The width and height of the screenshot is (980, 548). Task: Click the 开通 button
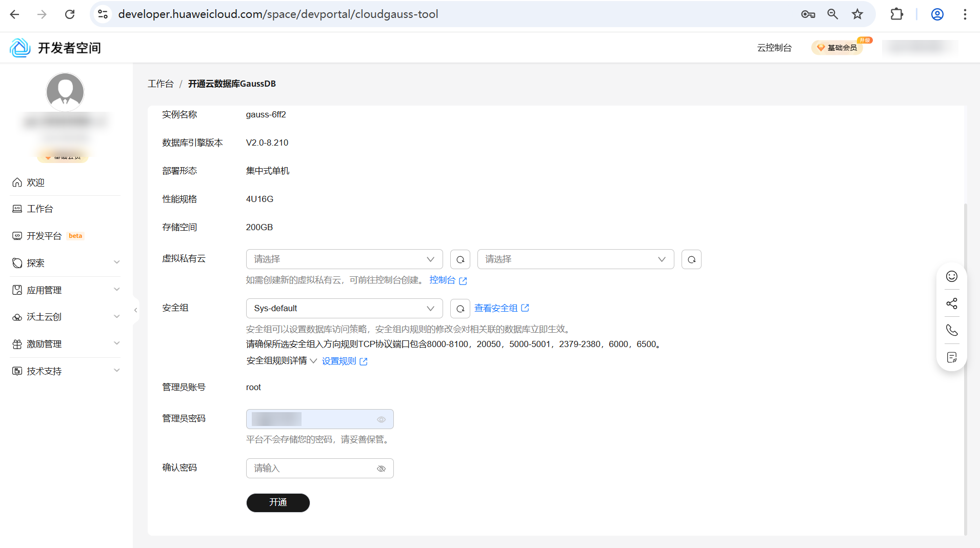pos(278,502)
